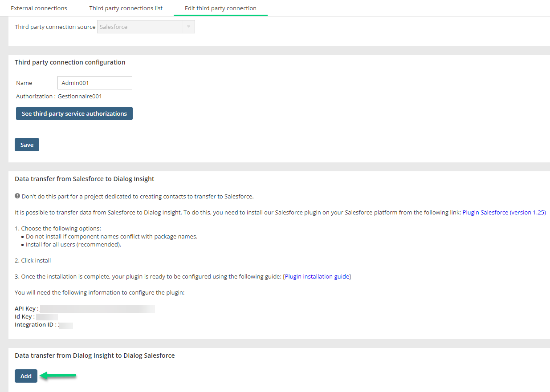Click the Id Key label
550x392 pixels.
coord(24,317)
